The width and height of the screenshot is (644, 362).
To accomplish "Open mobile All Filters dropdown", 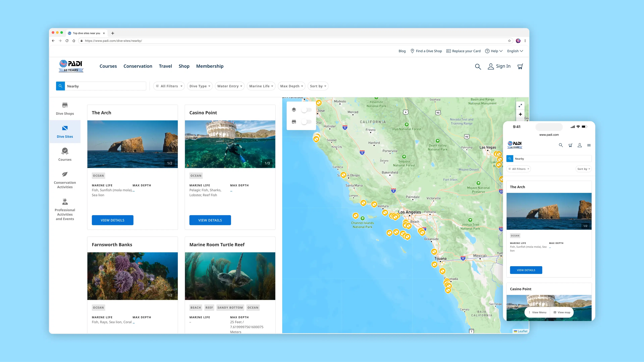I will click(519, 169).
